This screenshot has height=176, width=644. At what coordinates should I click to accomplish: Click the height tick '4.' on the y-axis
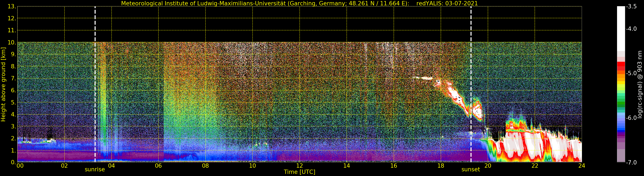pos(13,114)
